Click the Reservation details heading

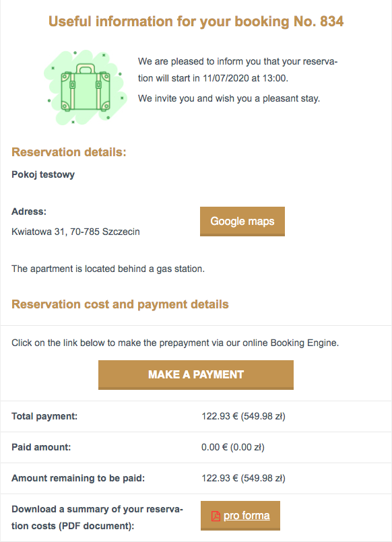coord(69,152)
